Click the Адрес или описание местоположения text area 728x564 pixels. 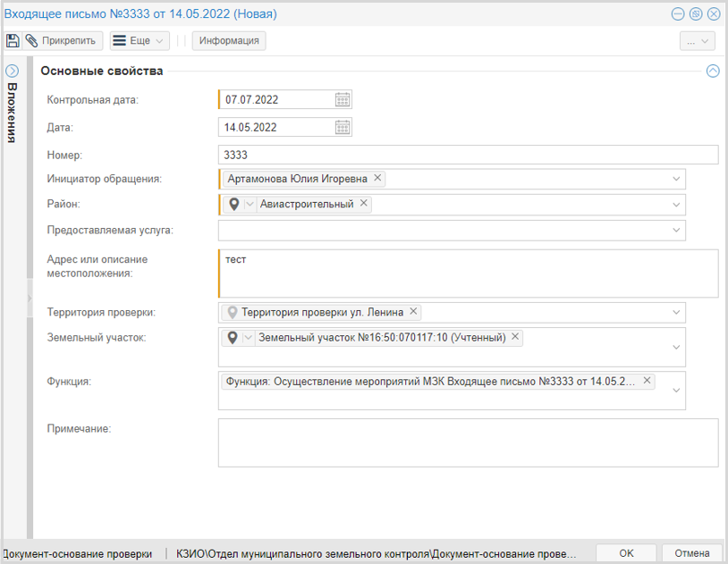(x=468, y=274)
